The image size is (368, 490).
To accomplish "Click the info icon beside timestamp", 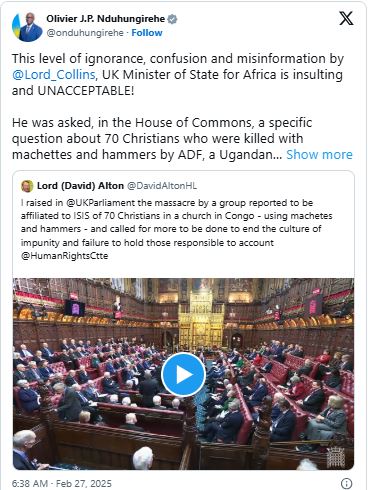I will (x=347, y=483).
